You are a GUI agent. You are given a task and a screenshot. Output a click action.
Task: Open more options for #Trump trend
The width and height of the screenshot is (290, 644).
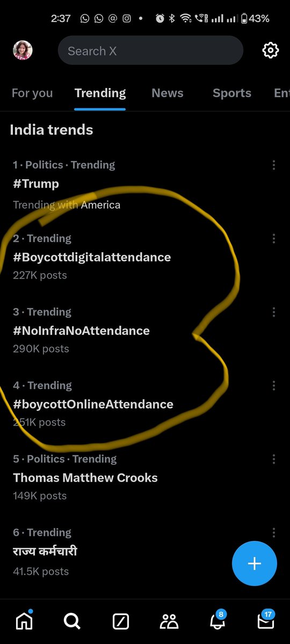coord(274,165)
